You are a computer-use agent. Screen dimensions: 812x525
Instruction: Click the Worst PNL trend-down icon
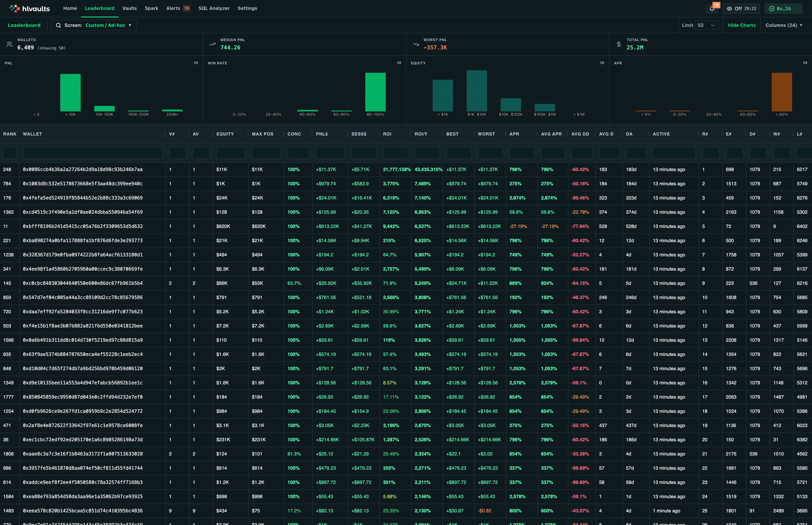coord(416,44)
